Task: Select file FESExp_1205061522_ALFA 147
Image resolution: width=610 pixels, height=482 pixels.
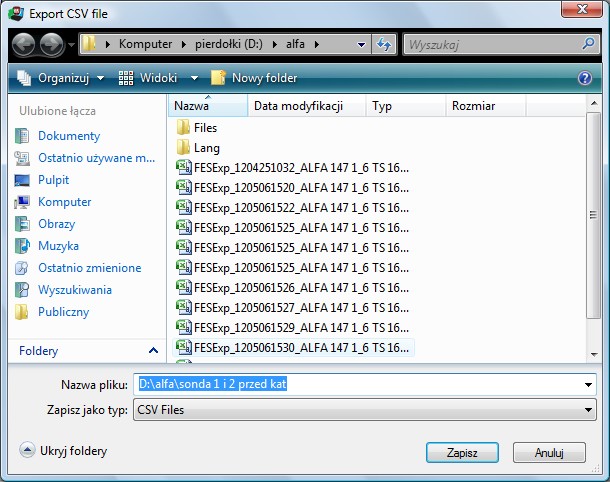Action: point(293,208)
